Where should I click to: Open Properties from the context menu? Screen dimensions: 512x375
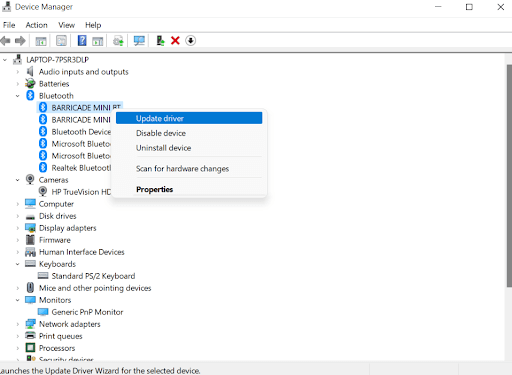pos(189,189)
